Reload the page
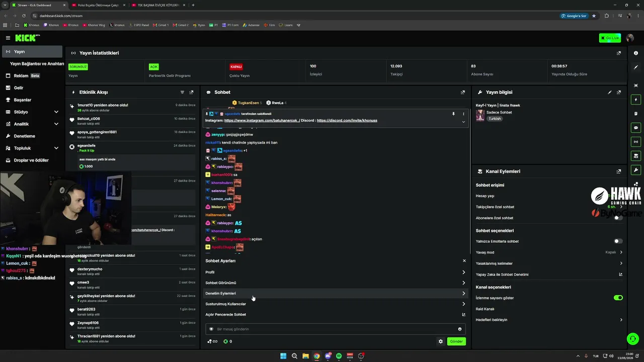Screen dimensions: 644x362 pos(24,16)
